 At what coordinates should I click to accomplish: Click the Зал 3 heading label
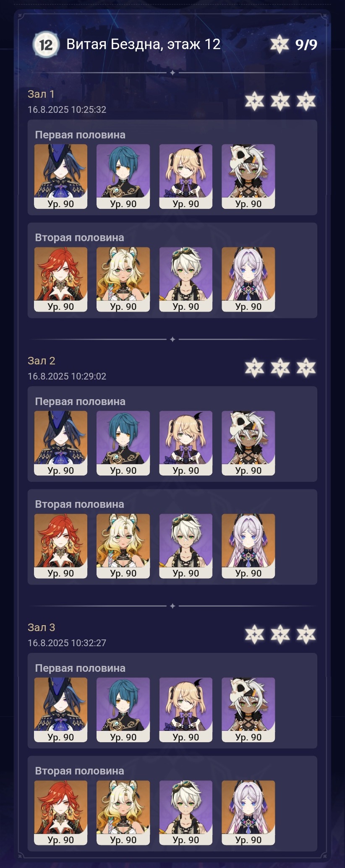coord(42,627)
